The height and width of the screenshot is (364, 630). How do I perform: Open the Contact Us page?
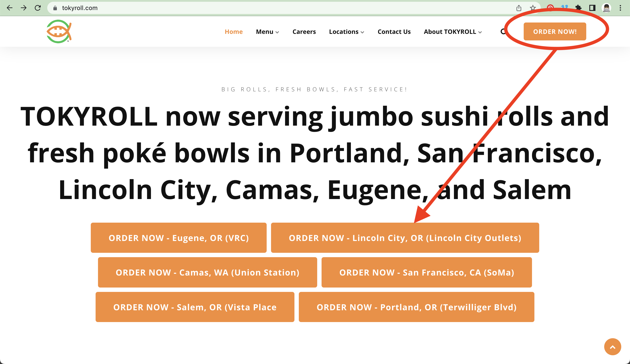coord(394,32)
